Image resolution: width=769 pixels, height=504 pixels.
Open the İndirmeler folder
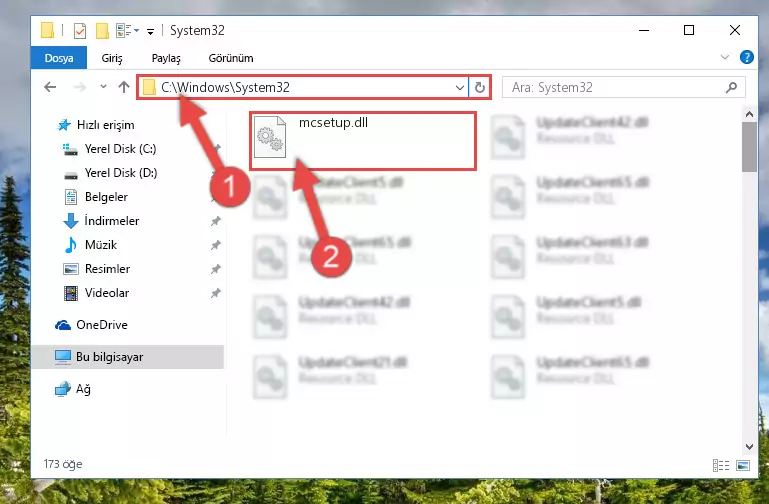pos(111,221)
